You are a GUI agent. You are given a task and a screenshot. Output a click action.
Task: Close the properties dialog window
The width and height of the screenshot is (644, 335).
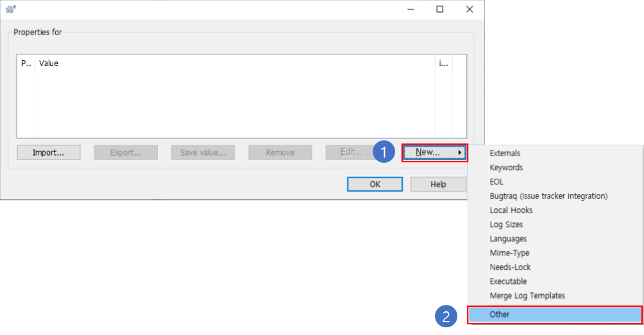(470, 10)
